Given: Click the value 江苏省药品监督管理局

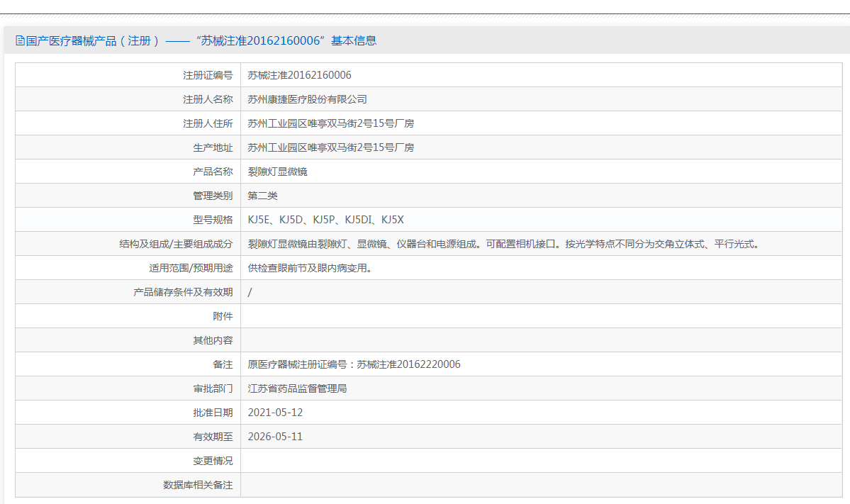Looking at the screenshot, I should tap(297, 388).
